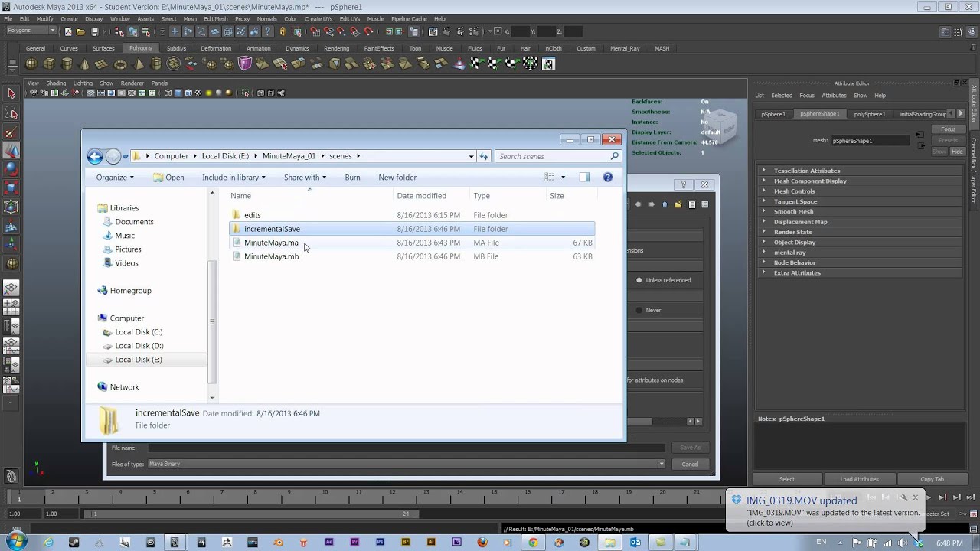Viewport: 980px width, 551px height.
Task: Create a polygon plane from the shelf
Action: 103,64
